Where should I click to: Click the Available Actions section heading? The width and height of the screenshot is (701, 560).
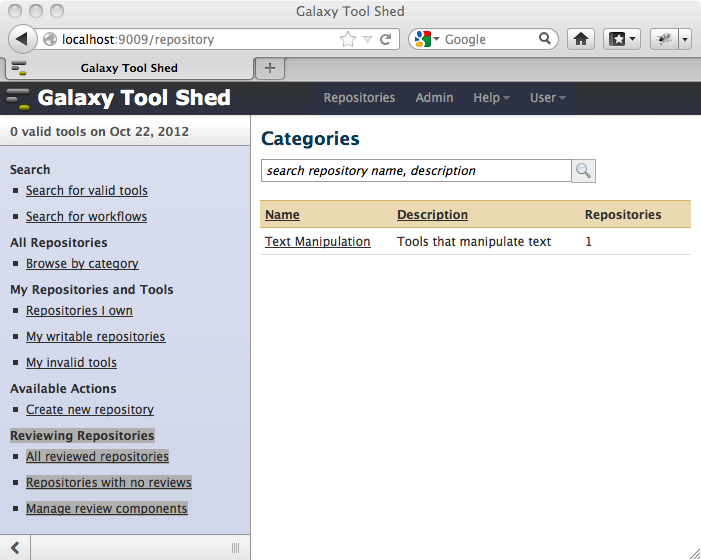click(x=63, y=389)
